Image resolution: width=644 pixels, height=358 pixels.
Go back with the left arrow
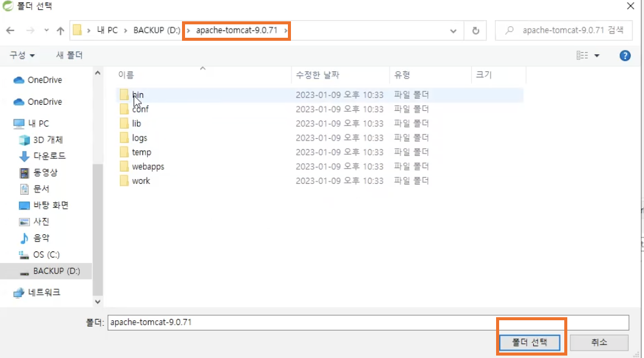pos(10,30)
